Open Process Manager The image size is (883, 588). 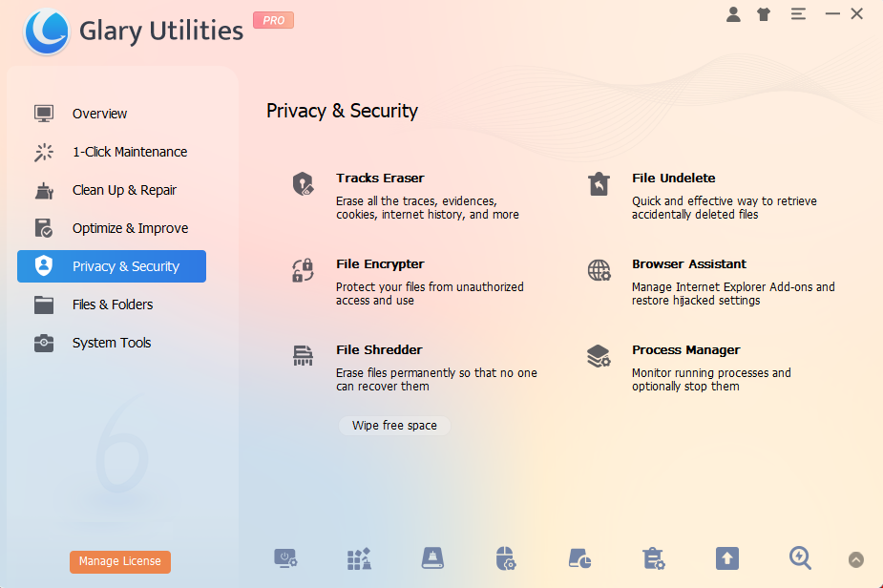pyautogui.click(x=686, y=349)
